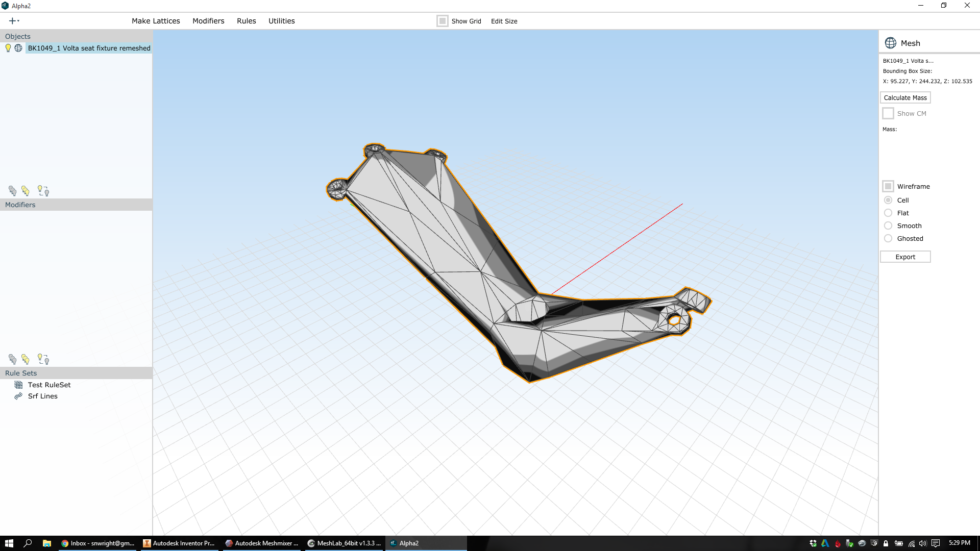This screenshot has width=980, height=551.
Task: Select the Srf Lines rule set
Action: click(43, 396)
